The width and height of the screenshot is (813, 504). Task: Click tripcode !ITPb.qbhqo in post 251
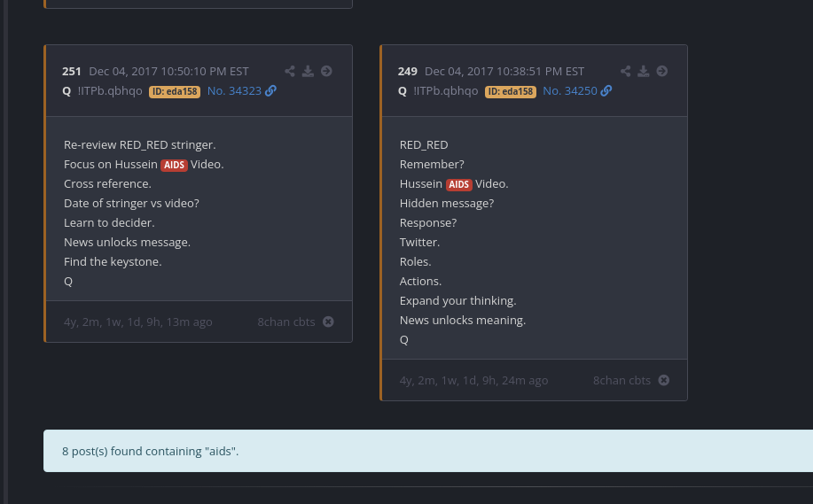coord(110,90)
